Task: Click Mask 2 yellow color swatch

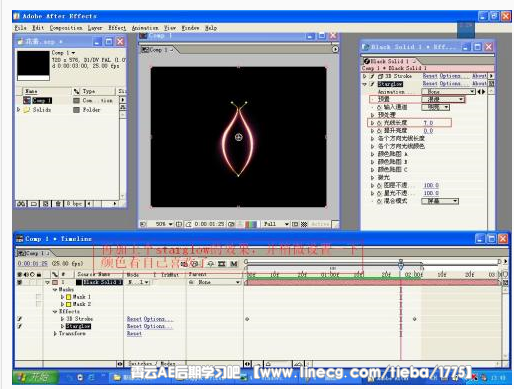Action: tap(69, 304)
